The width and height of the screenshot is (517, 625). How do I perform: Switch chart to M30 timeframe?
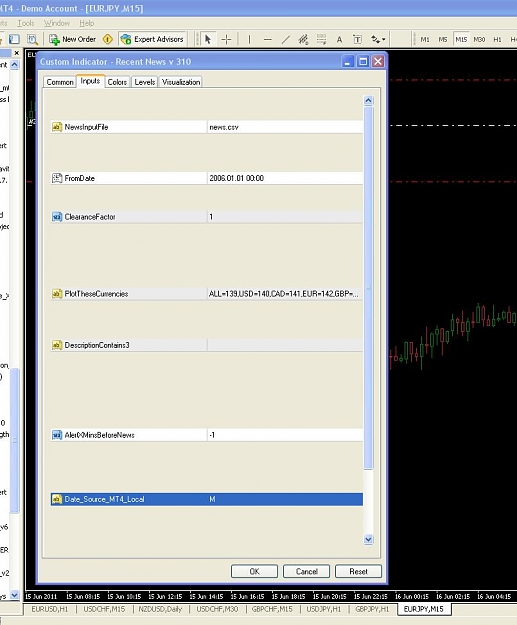pos(479,39)
